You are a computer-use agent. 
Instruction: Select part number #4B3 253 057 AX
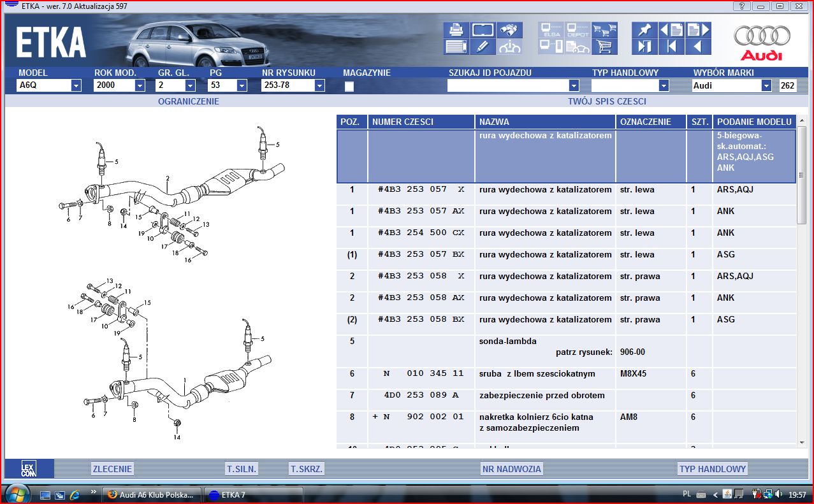click(x=421, y=211)
